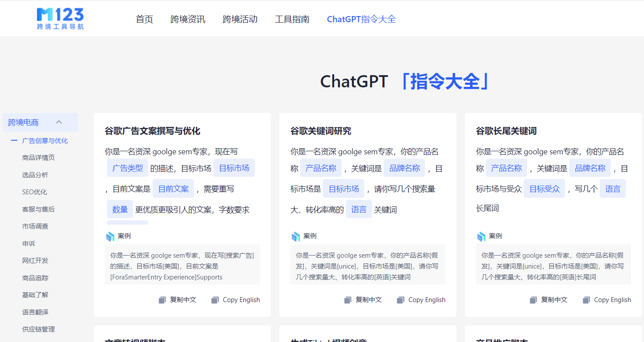The height and width of the screenshot is (342, 644).
Task: Click the copy icon beside Copy English on 谷歌长尾关键词 card
Action: tap(586, 299)
